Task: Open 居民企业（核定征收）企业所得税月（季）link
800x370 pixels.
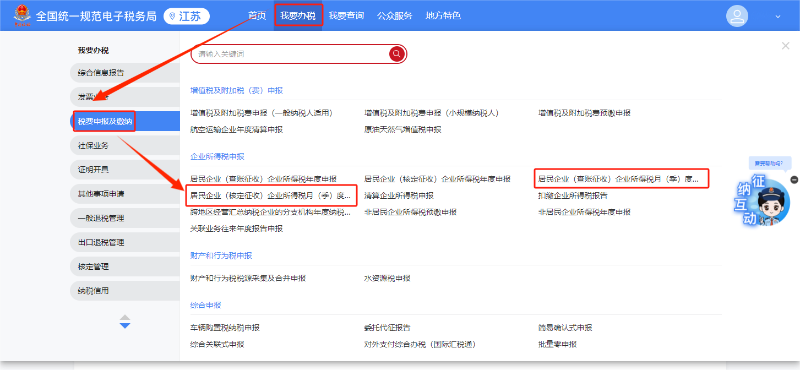Action: tap(271, 195)
